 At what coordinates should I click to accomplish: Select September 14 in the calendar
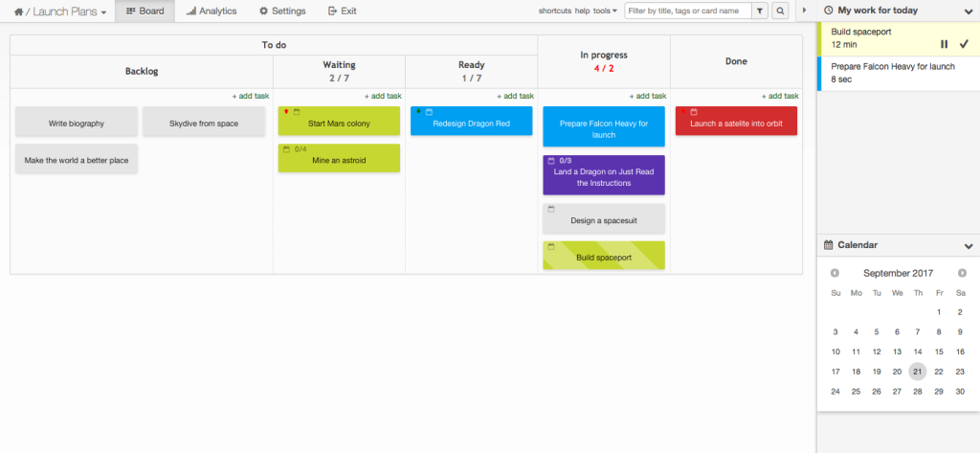point(918,352)
